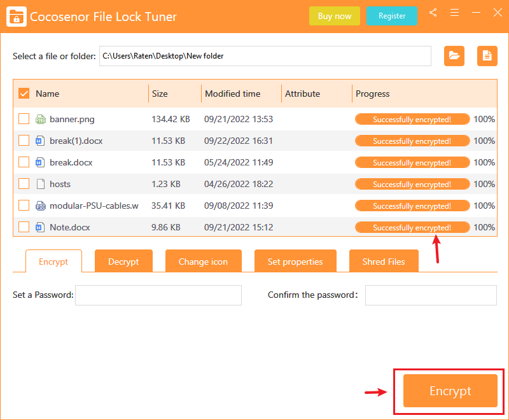
Task: Click the 1.23 KB size value
Action: [166, 184]
